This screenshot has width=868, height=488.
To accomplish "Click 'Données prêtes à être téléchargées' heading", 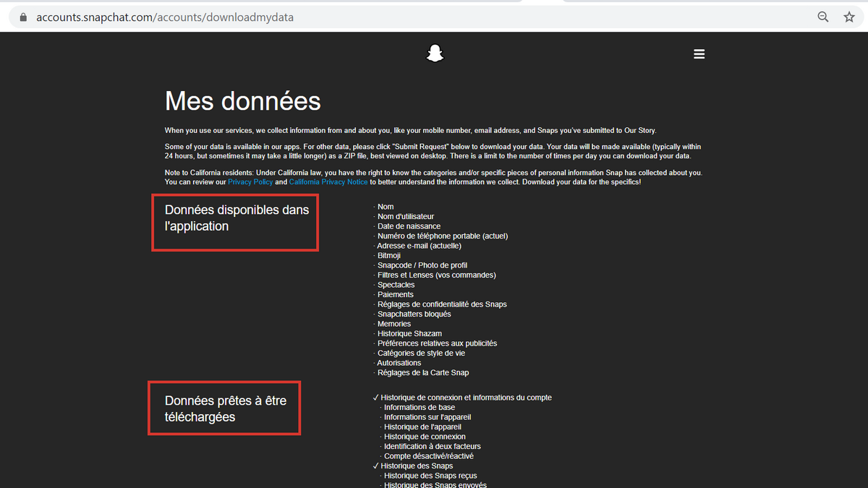I will (226, 408).
